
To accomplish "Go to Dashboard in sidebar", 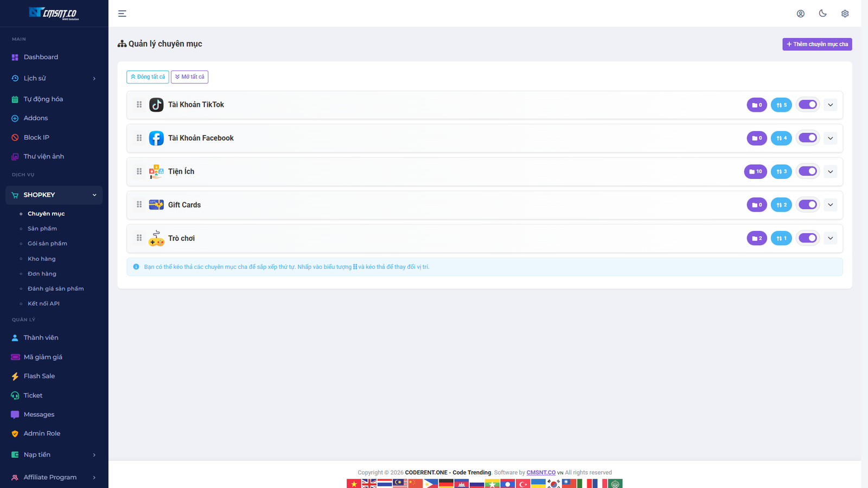I will click(x=41, y=57).
